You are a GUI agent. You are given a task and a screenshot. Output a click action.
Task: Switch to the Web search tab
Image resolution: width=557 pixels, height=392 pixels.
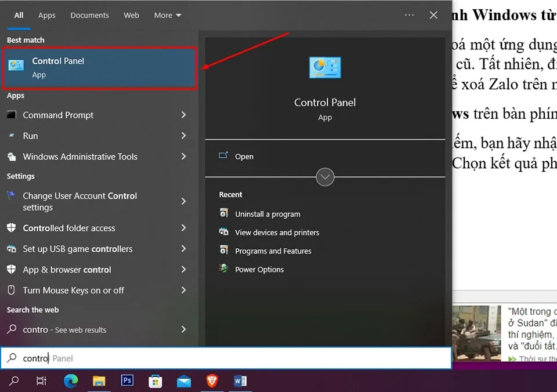[131, 15]
